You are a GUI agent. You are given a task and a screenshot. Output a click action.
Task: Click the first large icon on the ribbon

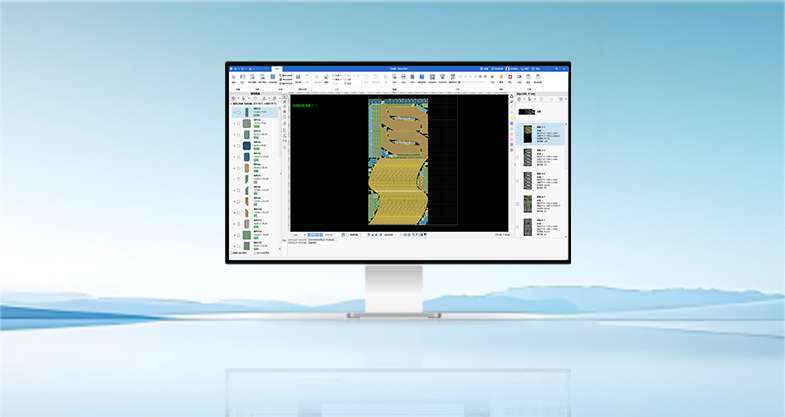(233, 78)
